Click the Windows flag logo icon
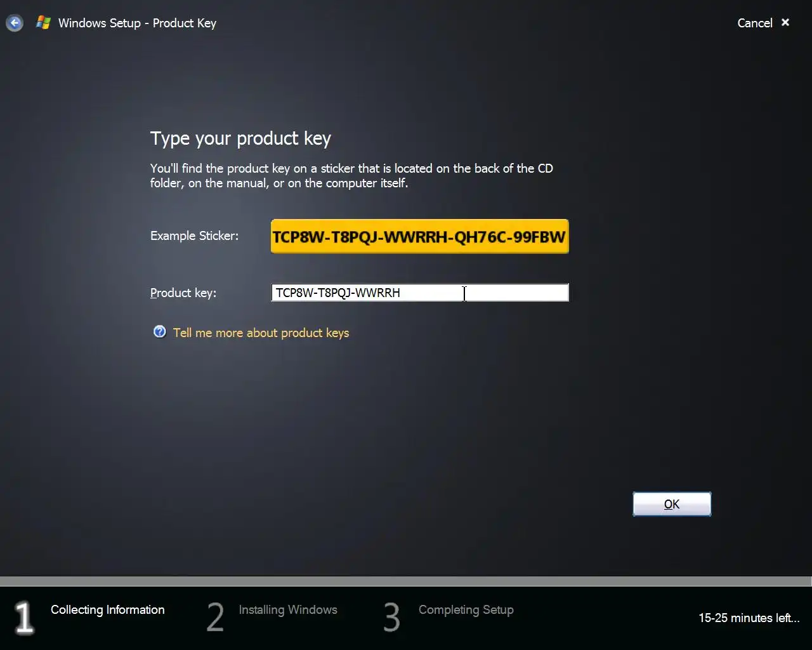Screen dimensions: 812x650 click(x=43, y=23)
